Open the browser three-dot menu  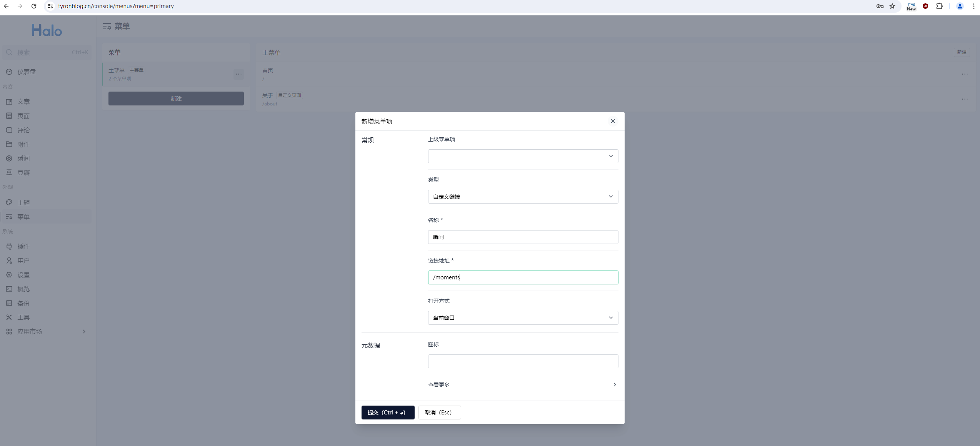(x=973, y=6)
